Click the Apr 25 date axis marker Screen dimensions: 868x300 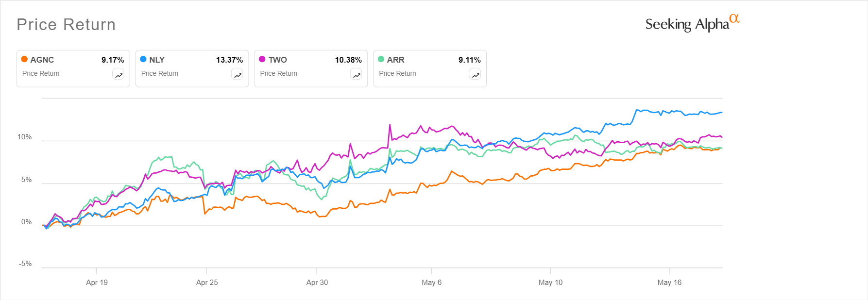[x=207, y=282]
